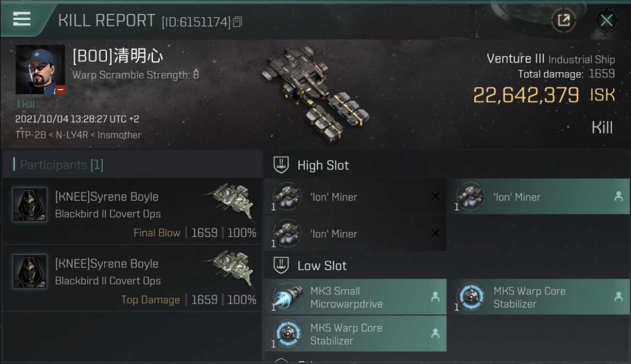The width and height of the screenshot is (631, 364).
Task: Click the High Slot shield icon
Action: (x=282, y=165)
